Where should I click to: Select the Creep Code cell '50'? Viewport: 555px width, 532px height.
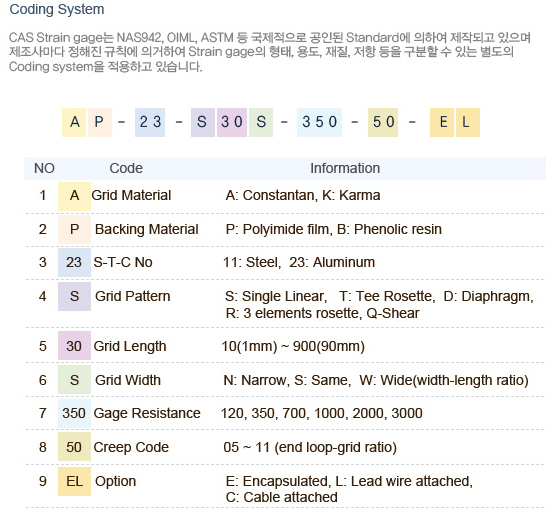pos(74,447)
